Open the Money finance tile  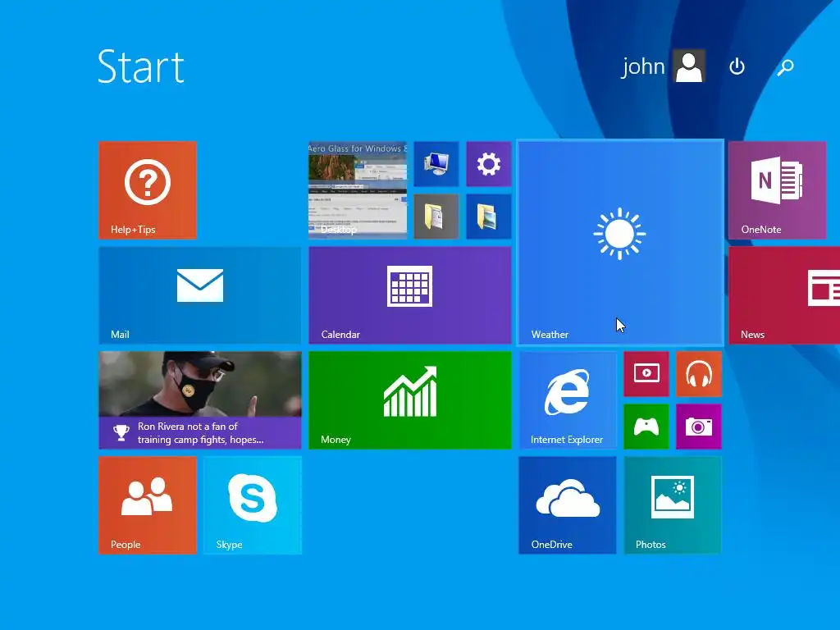click(x=410, y=400)
